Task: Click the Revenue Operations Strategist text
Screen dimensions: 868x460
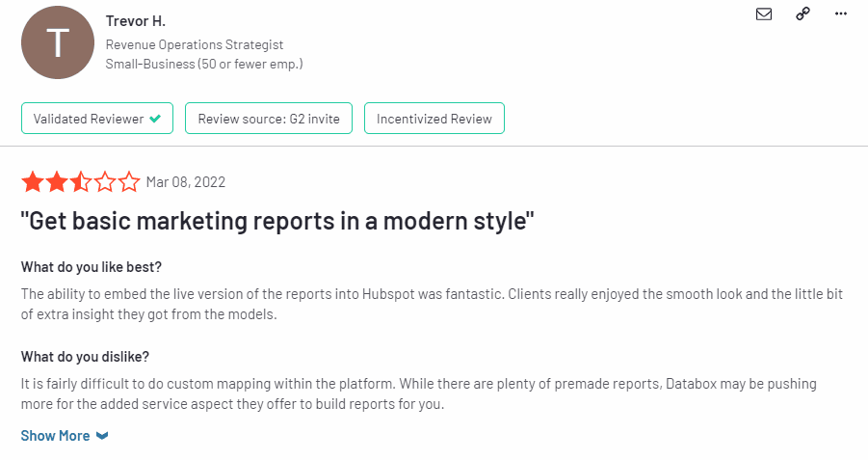Action: click(195, 44)
